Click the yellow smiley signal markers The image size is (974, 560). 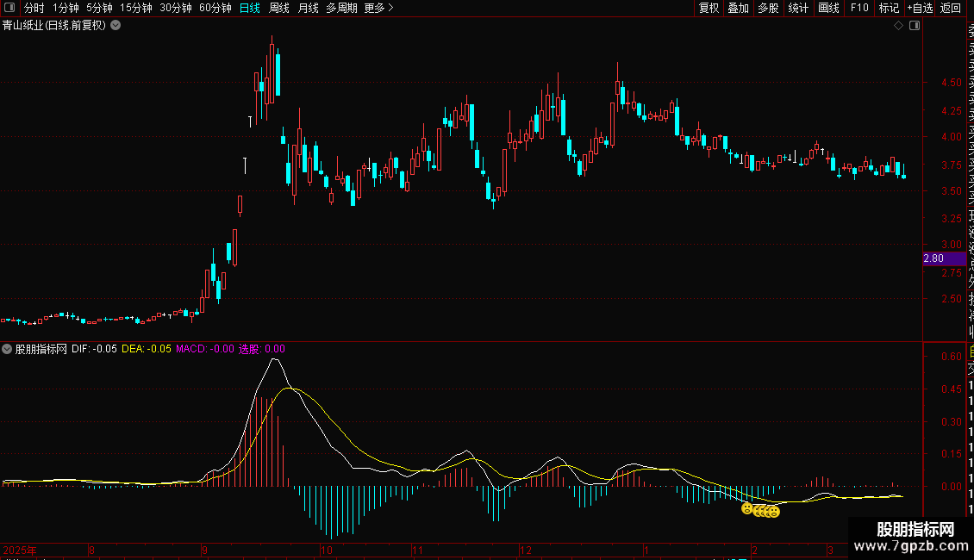point(760,510)
